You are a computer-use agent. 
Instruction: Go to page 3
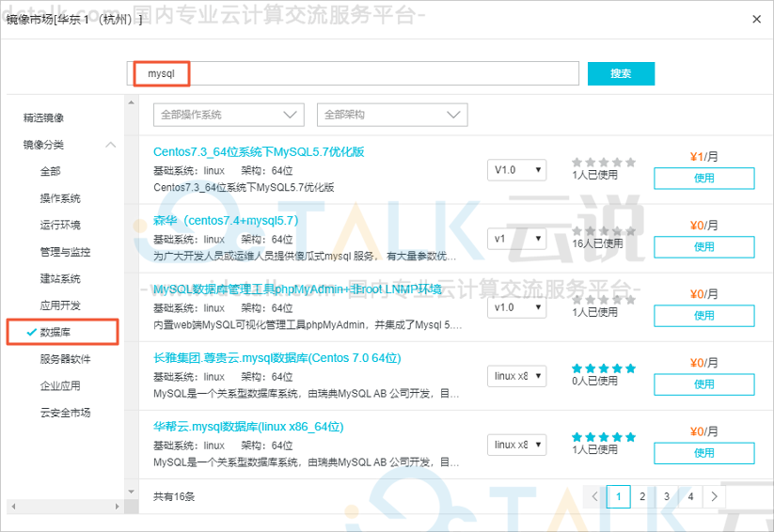pos(667,496)
